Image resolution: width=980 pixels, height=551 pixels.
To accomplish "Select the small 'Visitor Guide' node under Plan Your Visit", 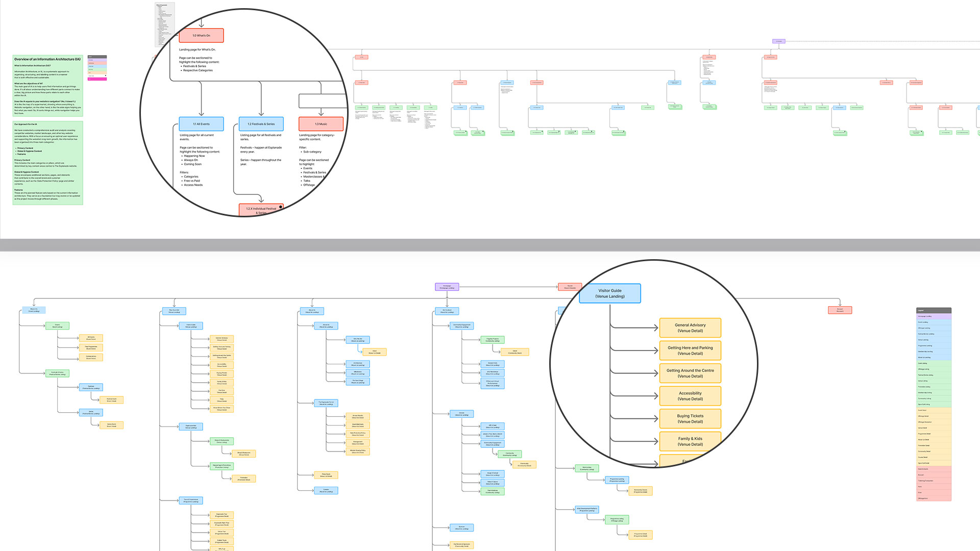I will [x=191, y=325].
